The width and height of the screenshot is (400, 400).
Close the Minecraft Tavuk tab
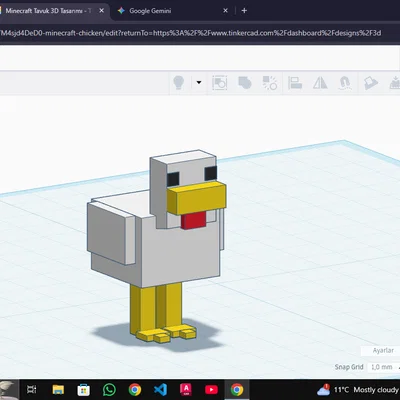[102, 11]
